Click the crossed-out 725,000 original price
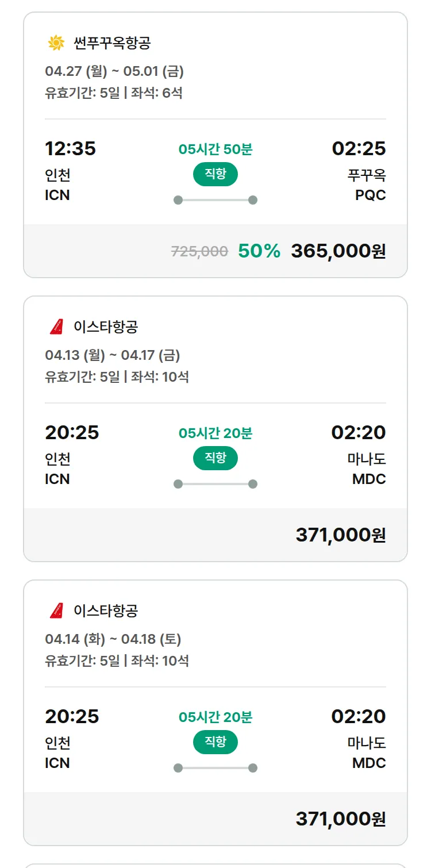 199,251
